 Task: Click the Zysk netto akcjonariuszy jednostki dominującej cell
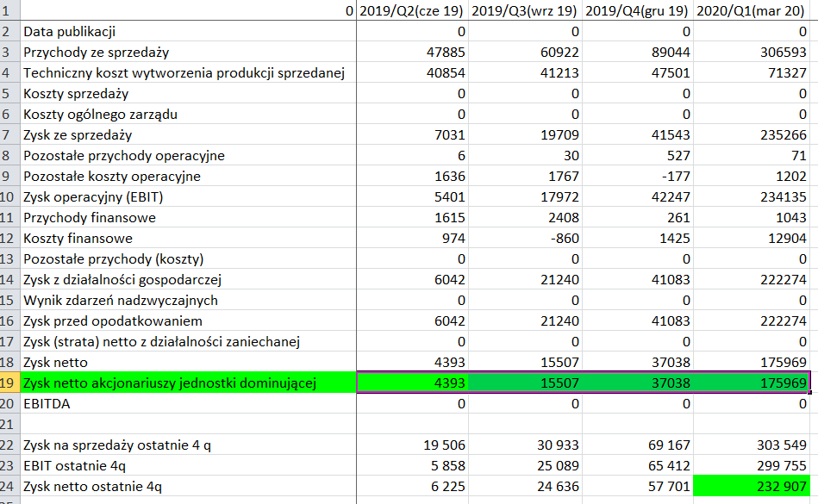point(187,383)
